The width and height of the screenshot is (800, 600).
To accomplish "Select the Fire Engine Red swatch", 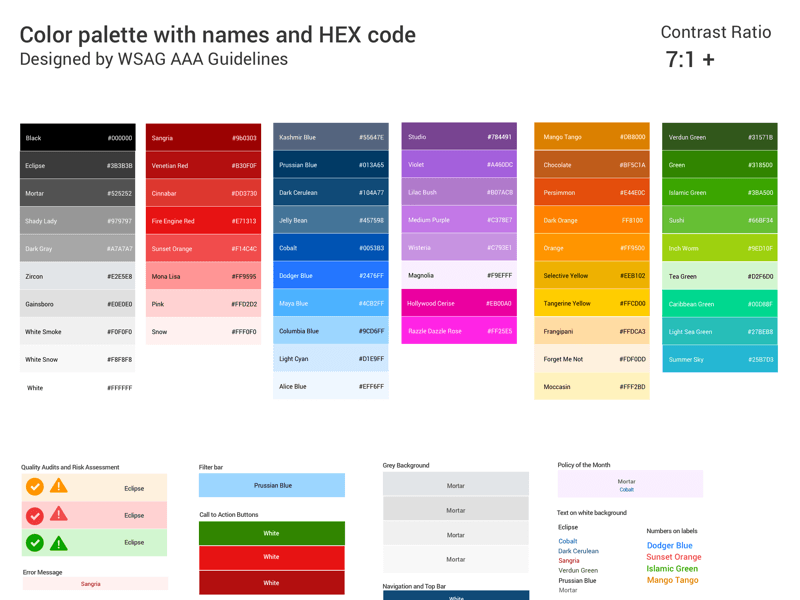I will [204, 220].
